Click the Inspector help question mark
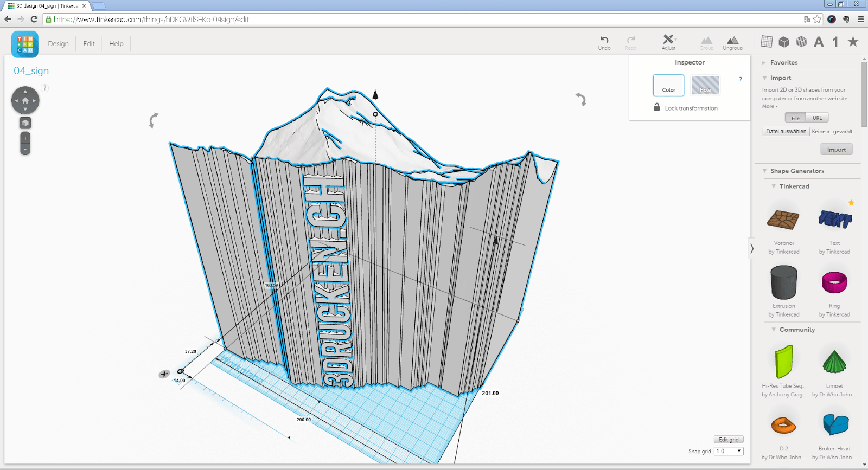This screenshot has height=470, width=868. 741,79
